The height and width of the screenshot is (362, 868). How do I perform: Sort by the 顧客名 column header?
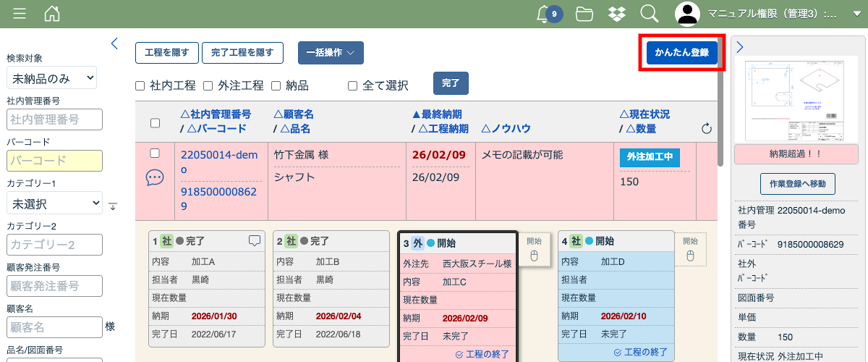294,114
